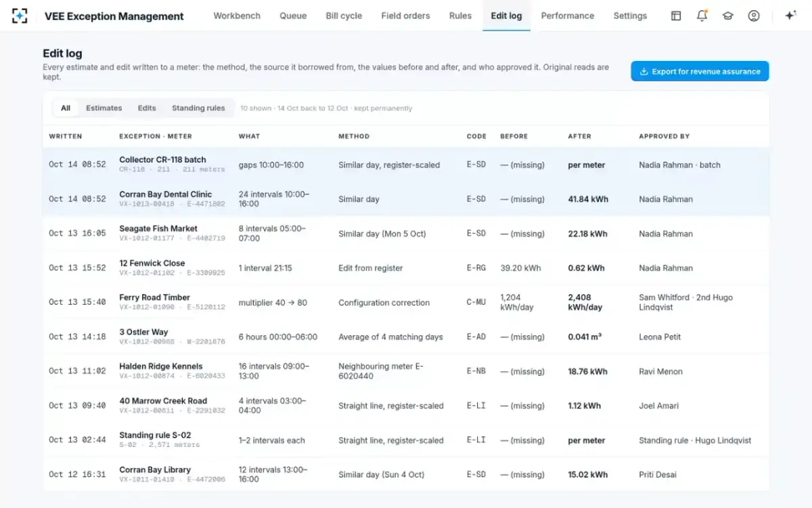Click the Oct 12 16:31 timestamp

[x=77, y=474]
